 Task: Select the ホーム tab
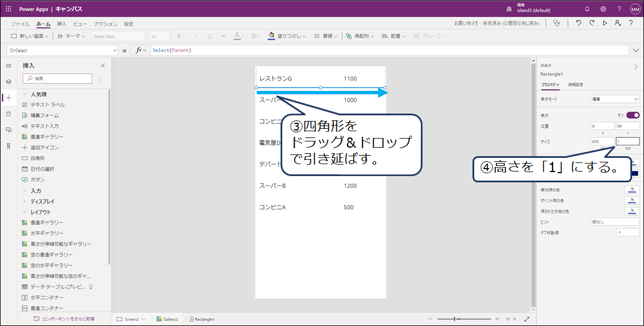click(43, 24)
